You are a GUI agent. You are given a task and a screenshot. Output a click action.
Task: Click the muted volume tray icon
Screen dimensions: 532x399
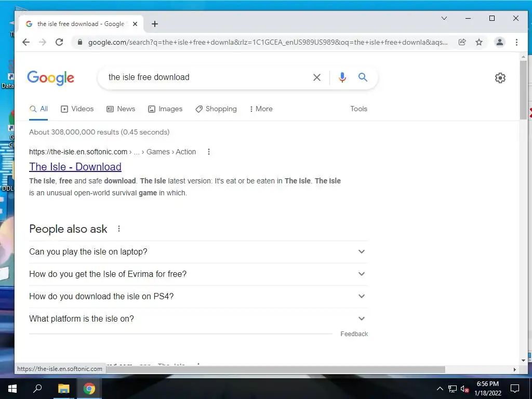point(464,389)
